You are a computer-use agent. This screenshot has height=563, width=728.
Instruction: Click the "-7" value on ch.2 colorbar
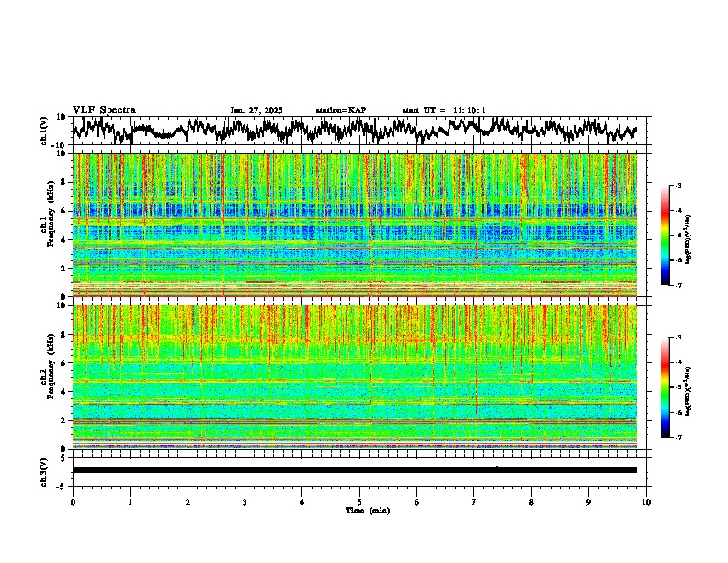click(x=677, y=437)
